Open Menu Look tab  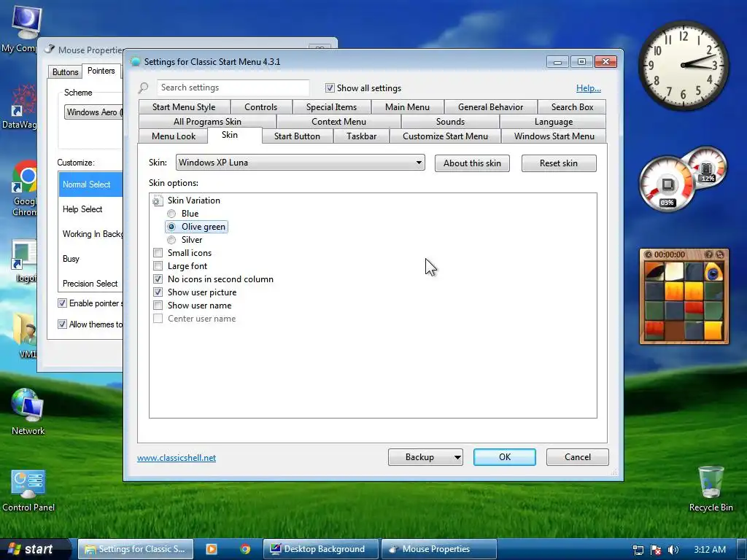pyautogui.click(x=174, y=136)
